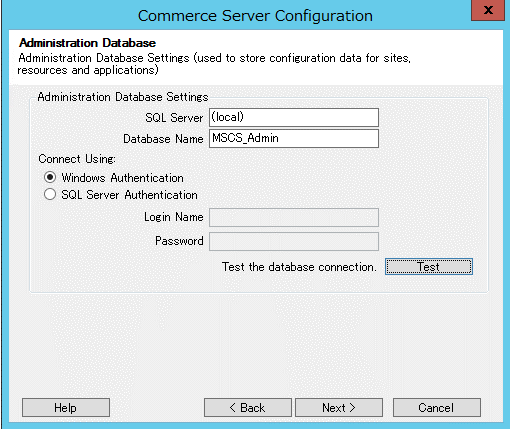Go to the previous step with Back
This screenshot has height=429, width=510.
tap(248, 407)
